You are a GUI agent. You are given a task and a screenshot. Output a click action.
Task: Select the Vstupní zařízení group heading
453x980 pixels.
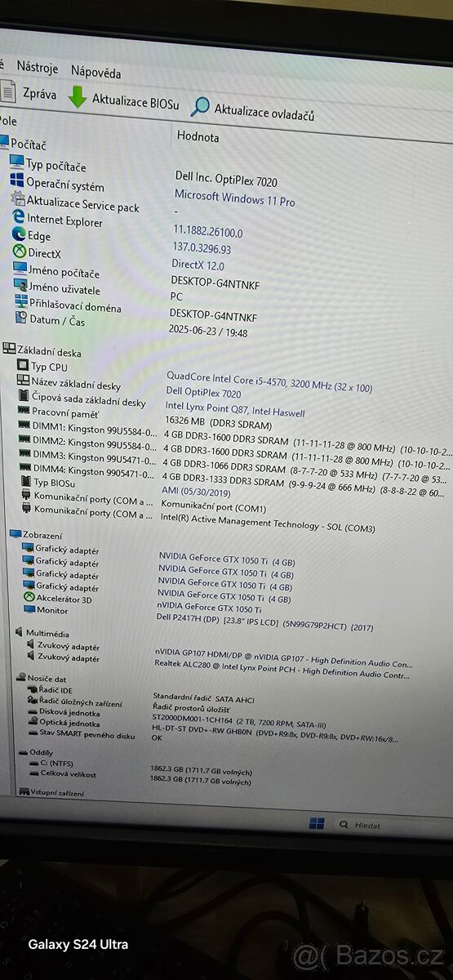51,792
